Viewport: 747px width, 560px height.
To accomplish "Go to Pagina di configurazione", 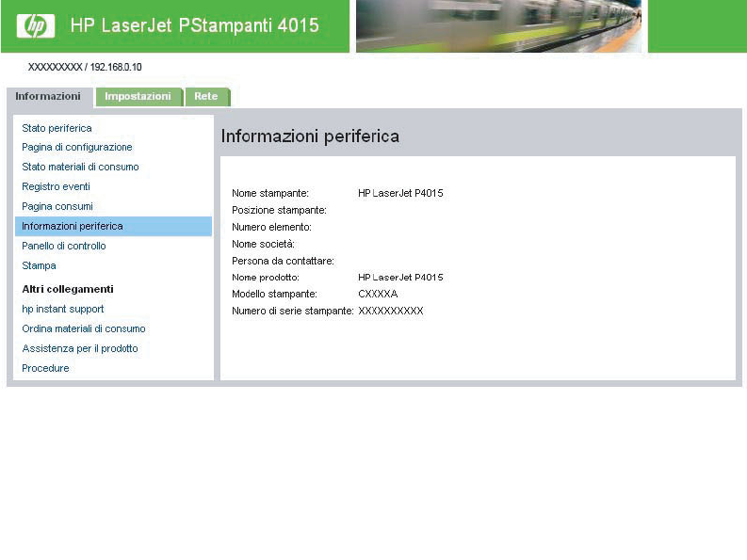I will [77, 147].
